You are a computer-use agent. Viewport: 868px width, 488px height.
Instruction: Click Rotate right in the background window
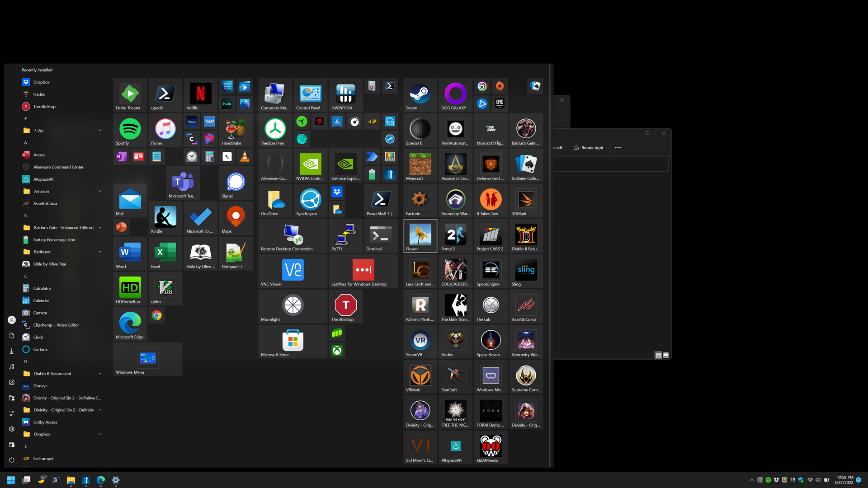589,148
